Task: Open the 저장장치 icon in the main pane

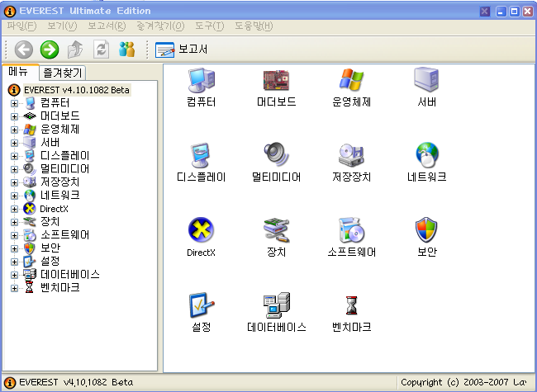Action: click(351, 156)
